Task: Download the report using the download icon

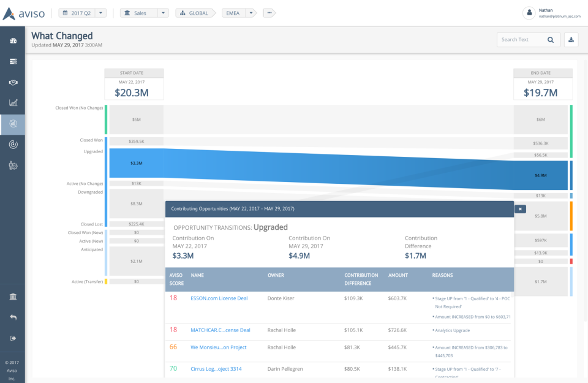Action: click(x=571, y=40)
